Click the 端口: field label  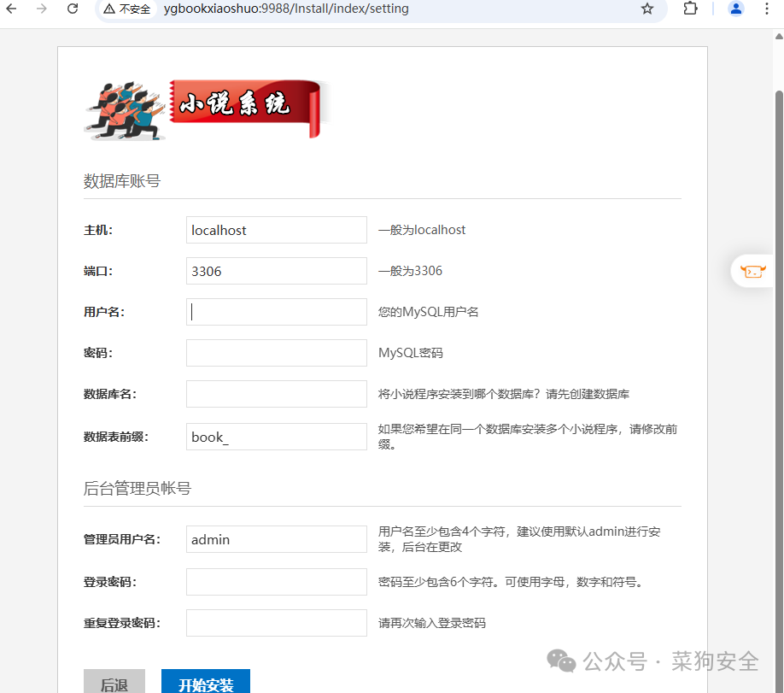pyautogui.click(x=98, y=271)
